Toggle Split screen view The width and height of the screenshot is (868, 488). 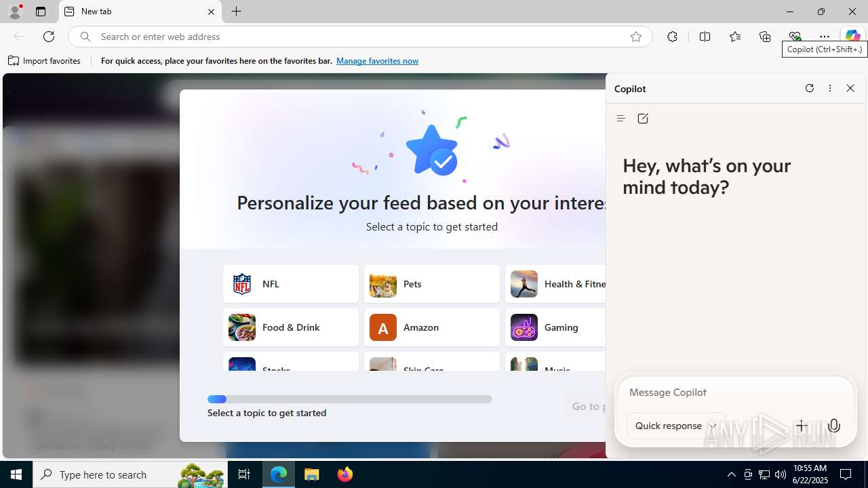click(705, 37)
